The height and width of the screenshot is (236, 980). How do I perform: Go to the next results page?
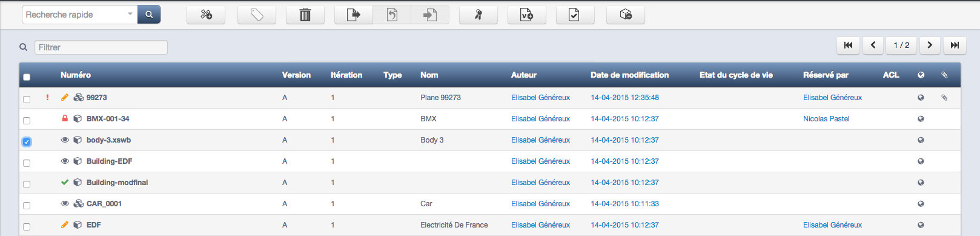click(930, 45)
